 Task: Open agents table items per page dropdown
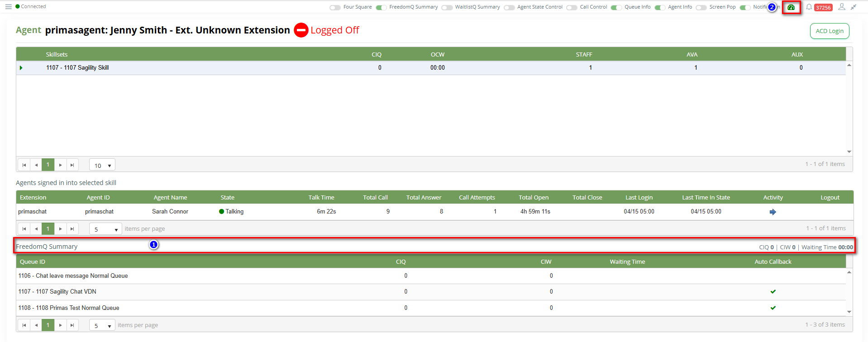pos(105,229)
